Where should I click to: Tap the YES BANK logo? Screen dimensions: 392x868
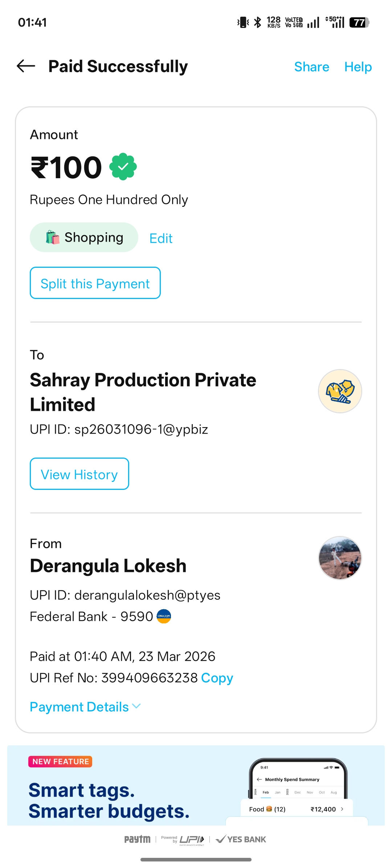pos(241,839)
